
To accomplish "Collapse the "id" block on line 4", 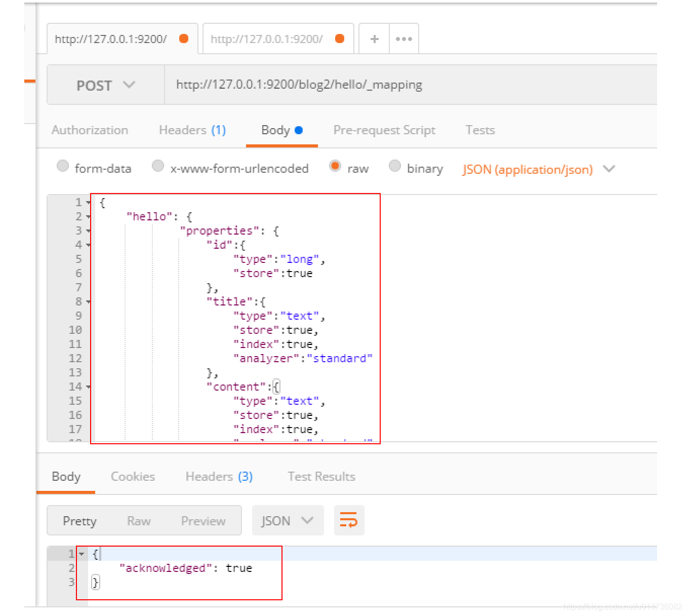I will coord(89,245).
